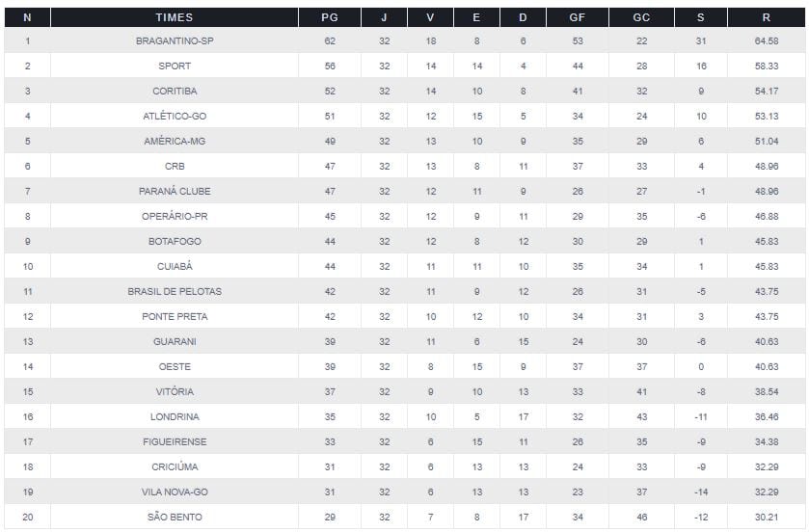
Task: Click the FIGUEIRENSE team name
Action: coord(175,442)
